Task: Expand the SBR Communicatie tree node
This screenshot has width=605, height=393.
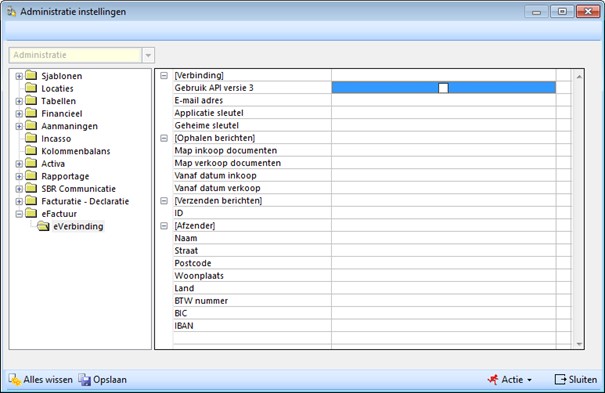Action: tap(19, 189)
